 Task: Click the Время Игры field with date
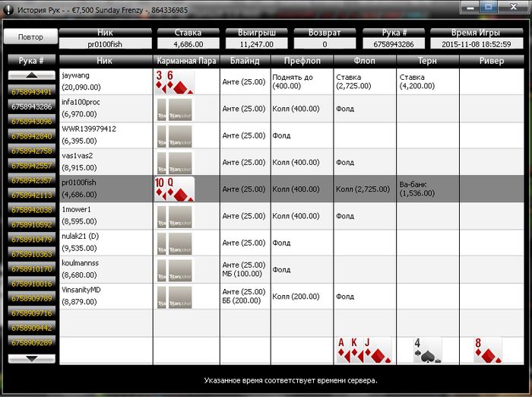[x=477, y=44]
